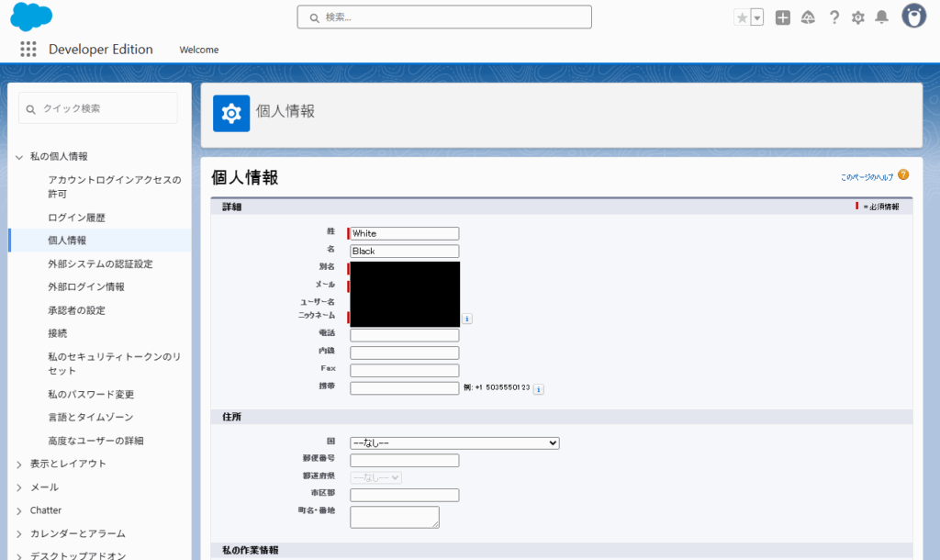Open the favorites list dropdown arrow

(757, 17)
